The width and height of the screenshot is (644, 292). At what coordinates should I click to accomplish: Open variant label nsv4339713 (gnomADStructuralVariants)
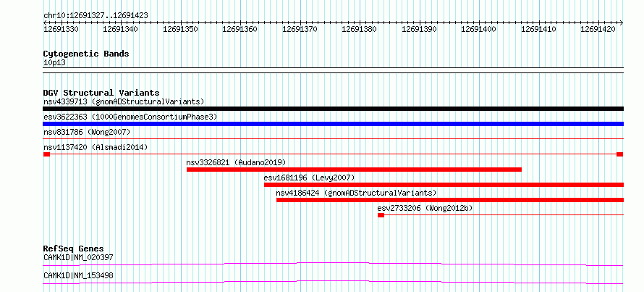tap(124, 101)
